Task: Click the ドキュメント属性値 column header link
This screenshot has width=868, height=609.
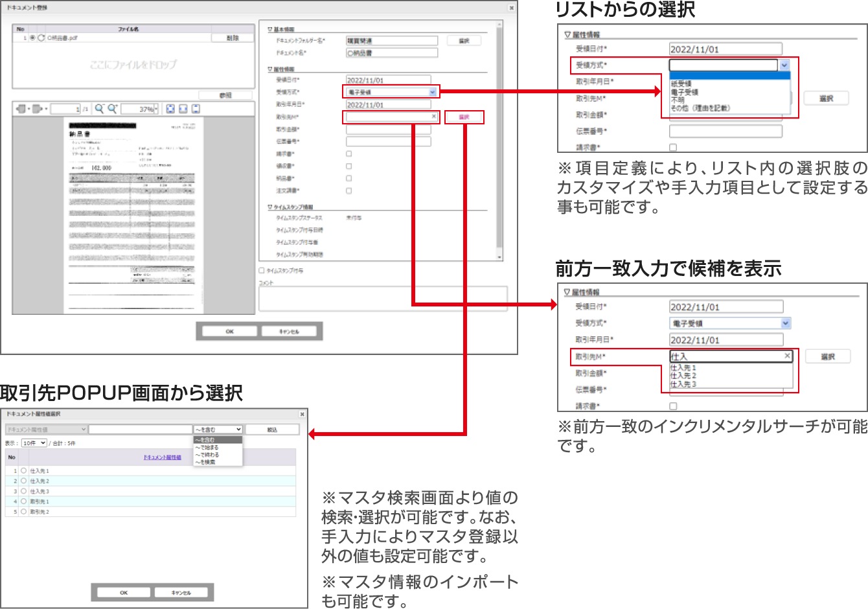Action: tap(163, 457)
